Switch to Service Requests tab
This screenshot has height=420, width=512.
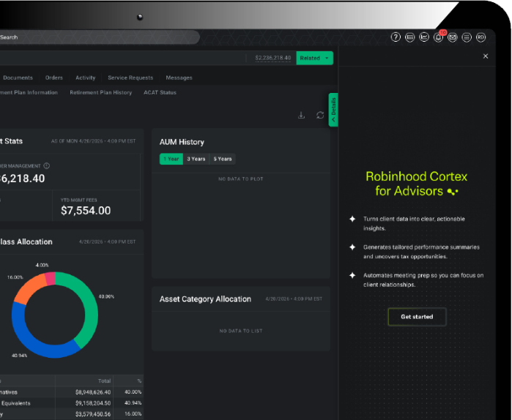[130, 78]
